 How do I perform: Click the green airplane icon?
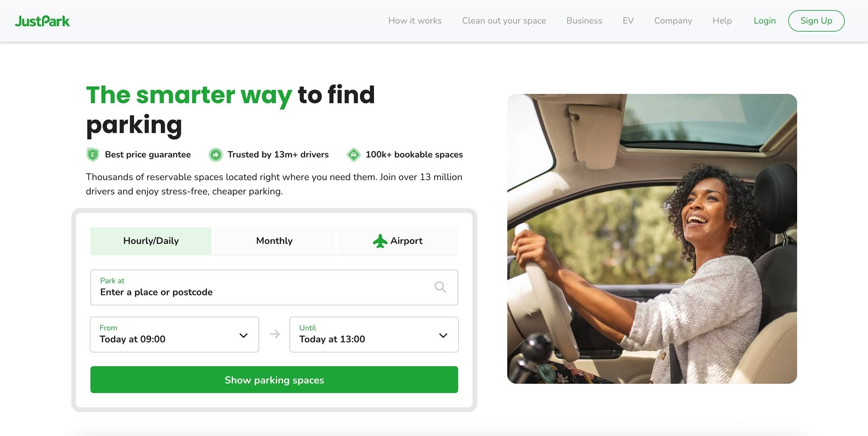[x=380, y=241]
